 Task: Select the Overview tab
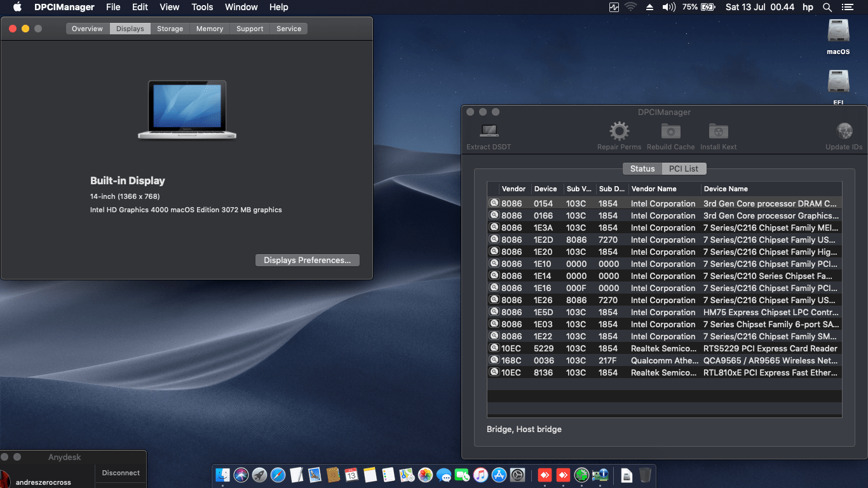[x=88, y=29]
